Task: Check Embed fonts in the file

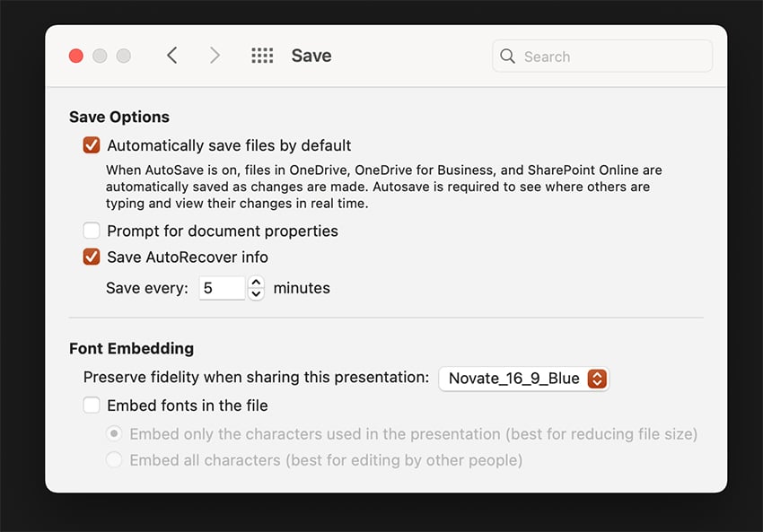Action: [92, 406]
